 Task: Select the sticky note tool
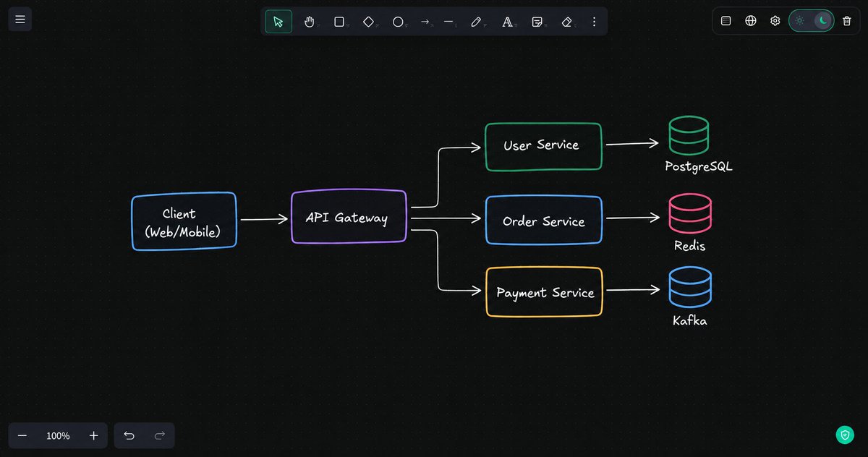coord(537,22)
